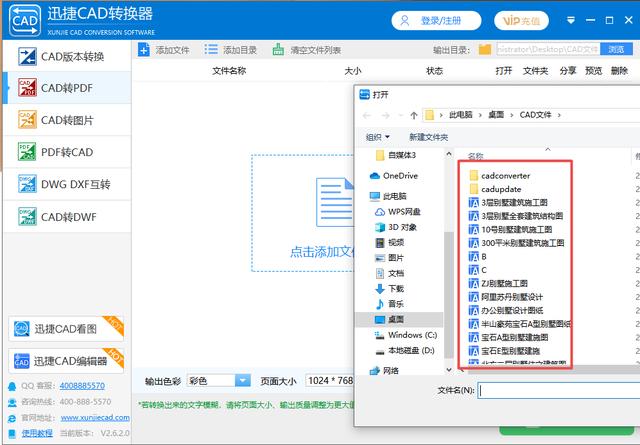Select DWG DXF互转 option

coord(67,184)
